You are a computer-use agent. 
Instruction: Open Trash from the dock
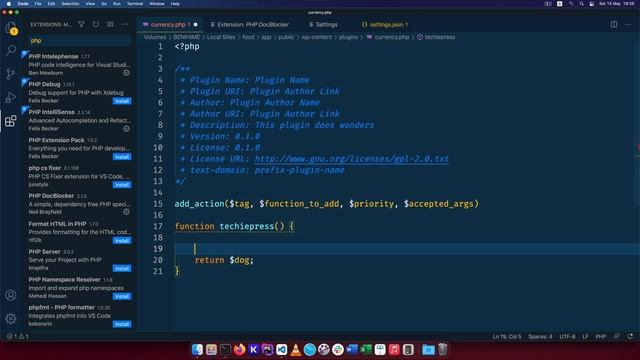pyautogui.click(x=442, y=349)
